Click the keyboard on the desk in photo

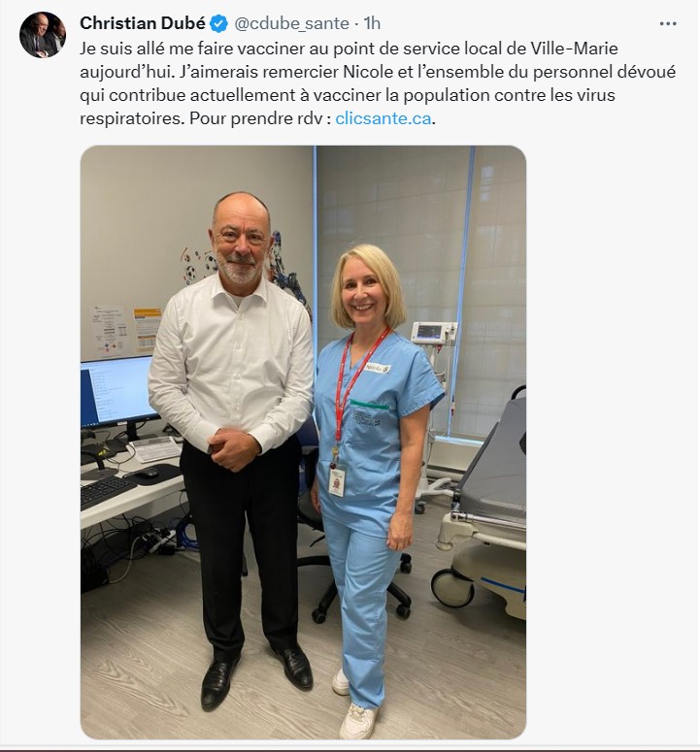[108, 492]
